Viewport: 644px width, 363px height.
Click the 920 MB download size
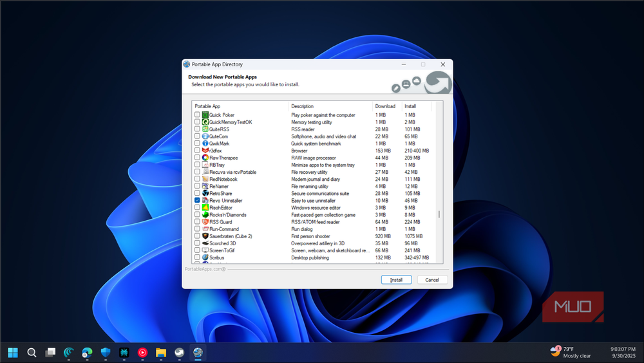[383, 236]
